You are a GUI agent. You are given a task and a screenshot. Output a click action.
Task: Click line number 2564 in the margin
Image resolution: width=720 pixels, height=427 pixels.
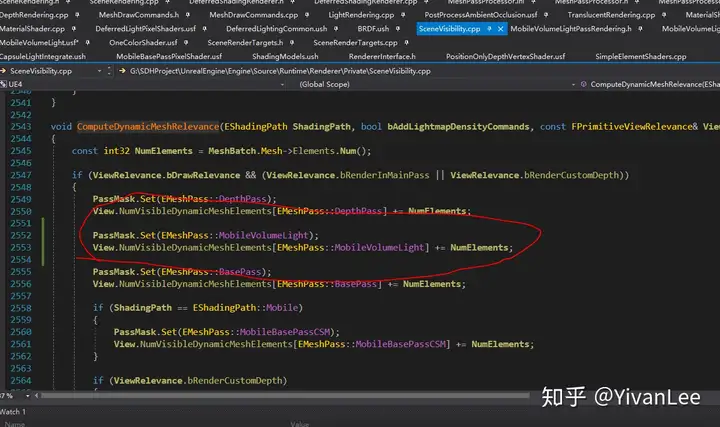pyautogui.click(x=21, y=380)
